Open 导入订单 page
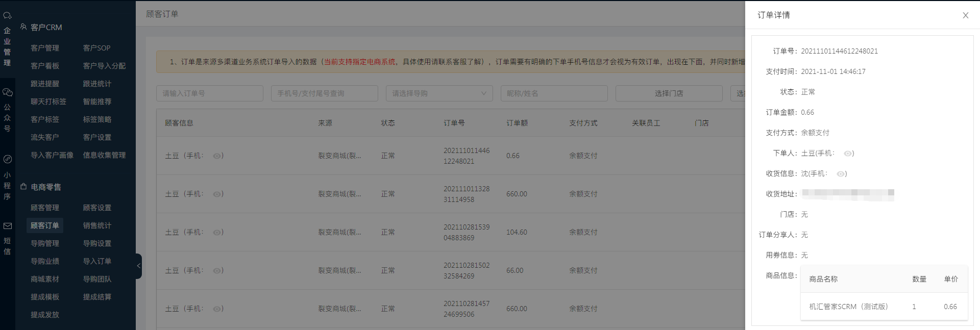The image size is (980, 330). point(97,261)
